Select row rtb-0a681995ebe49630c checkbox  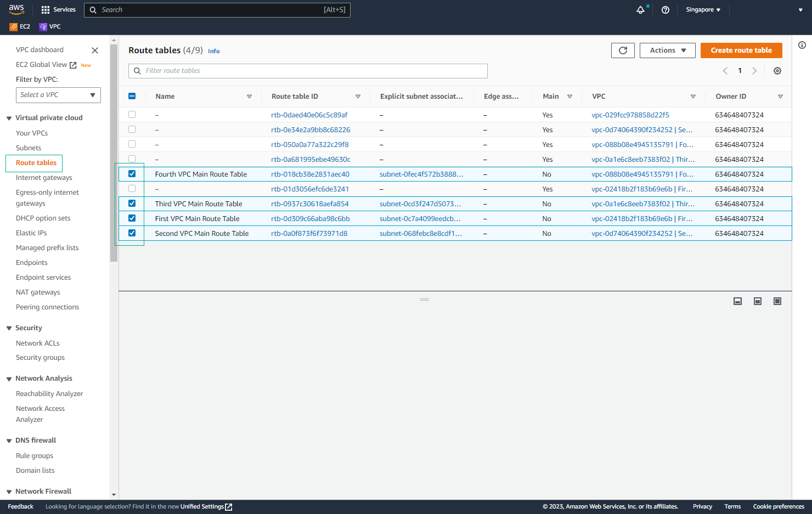132,159
